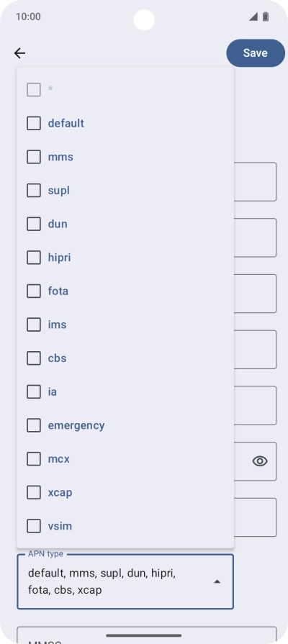Screen dimensions: 288x644
Task: Enable the emergency APN type
Action: click(x=34, y=425)
